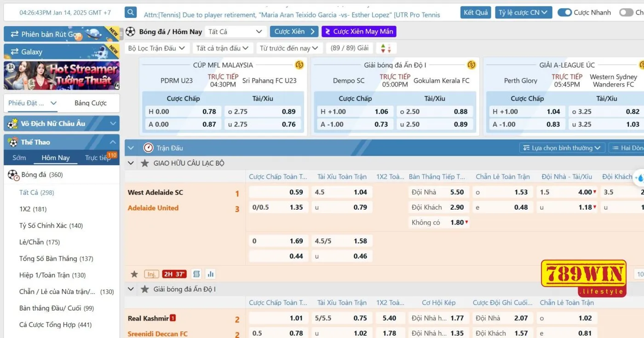Collapse the Thể Thao sidebar section

click(113, 142)
